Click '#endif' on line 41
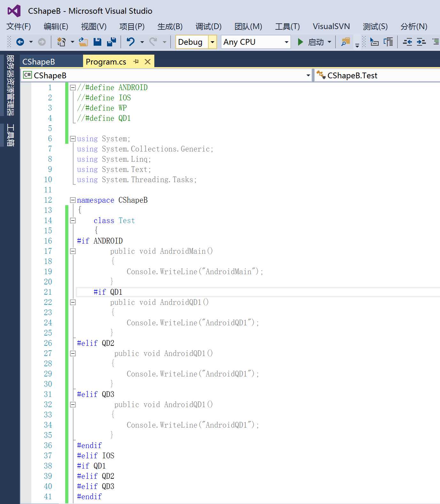The height and width of the screenshot is (504, 440). click(x=89, y=497)
